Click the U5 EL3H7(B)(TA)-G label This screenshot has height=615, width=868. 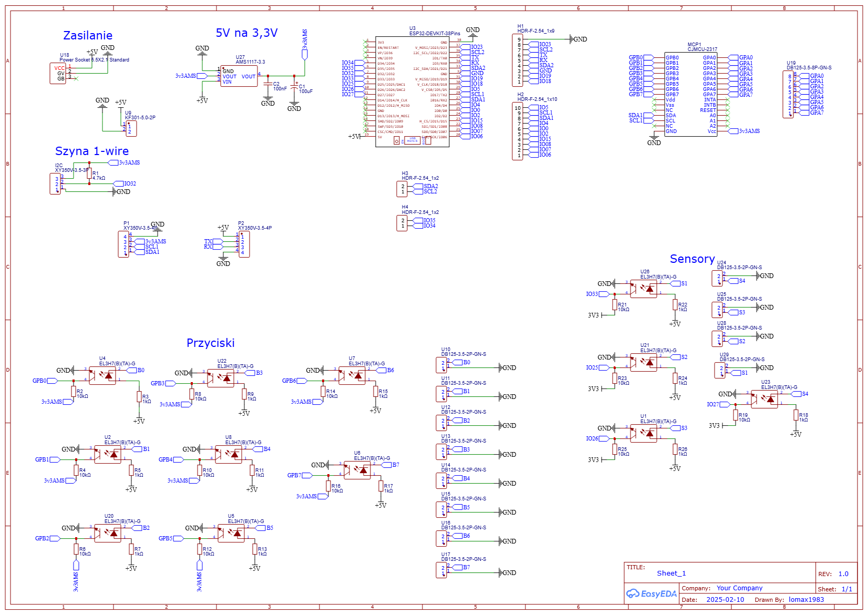246,519
